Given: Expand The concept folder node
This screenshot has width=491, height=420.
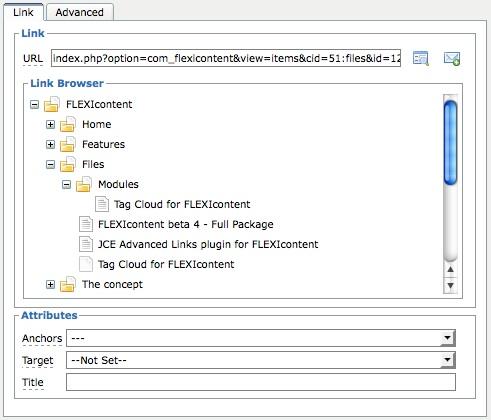Looking at the screenshot, I should (x=50, y=285).
